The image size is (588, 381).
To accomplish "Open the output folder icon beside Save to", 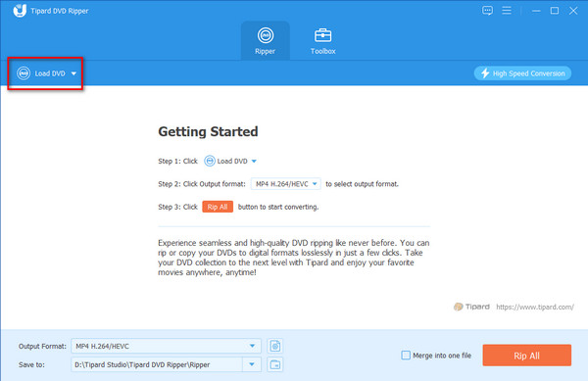I will pos(274,364).
